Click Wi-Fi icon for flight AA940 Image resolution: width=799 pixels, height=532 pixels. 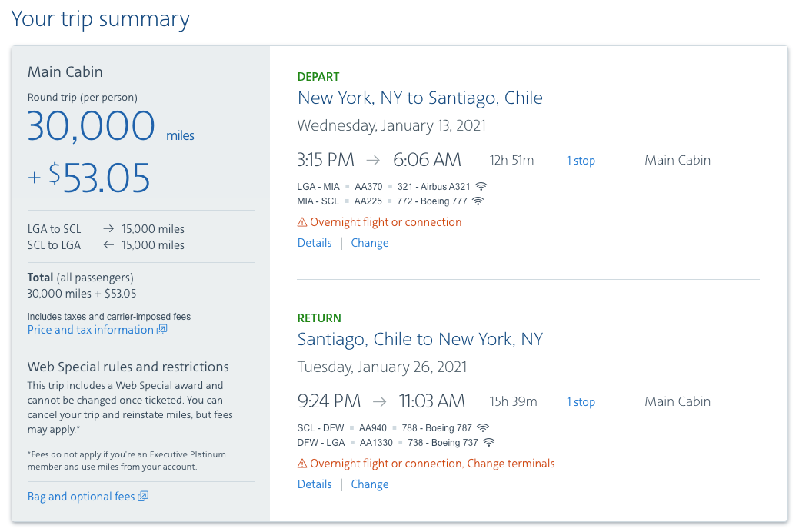[483, 427]
